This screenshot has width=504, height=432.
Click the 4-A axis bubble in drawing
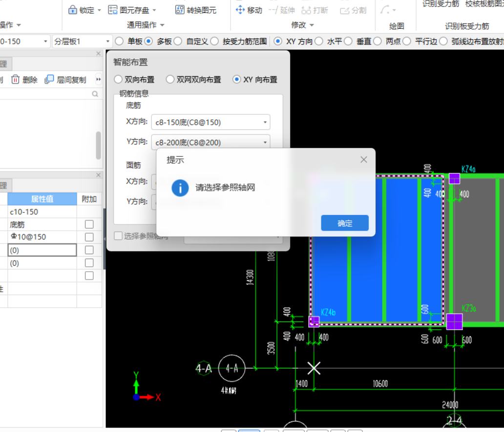[x=232, y=368]
